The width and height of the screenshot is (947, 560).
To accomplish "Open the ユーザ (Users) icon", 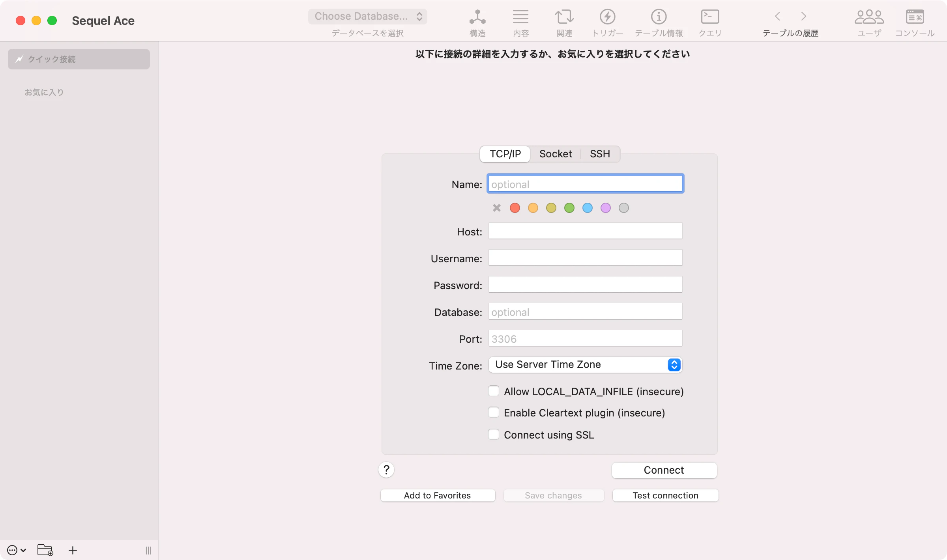I will pyautogui.click(x=869, y=17).
